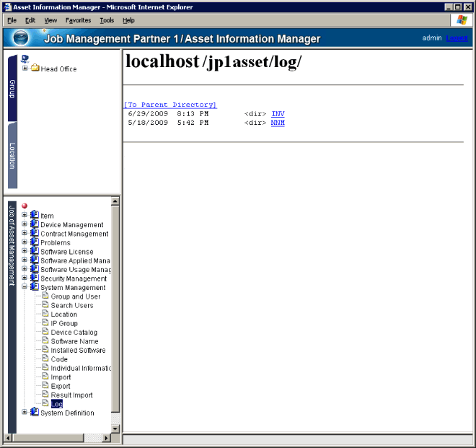This screenshot has width=476, height=448.
Task: Click the Device Management book icon
Action: tap(35, 224)
